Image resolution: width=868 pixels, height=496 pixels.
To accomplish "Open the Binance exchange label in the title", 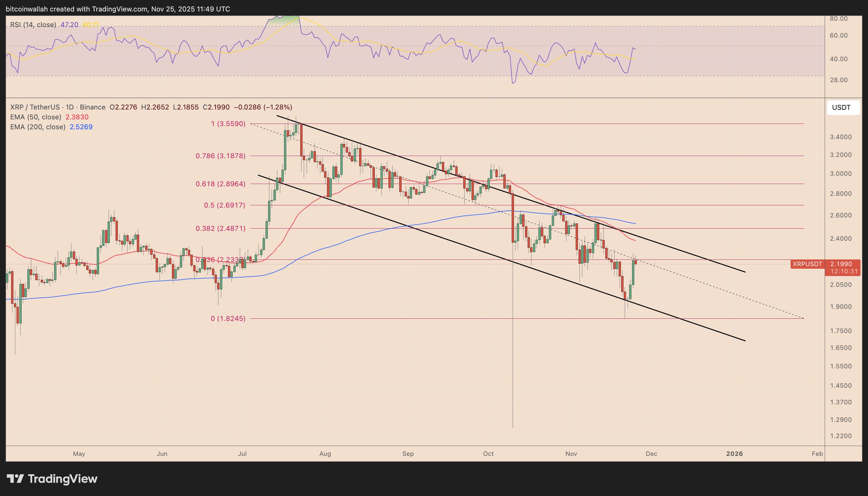I will pyautogui.click(x=92, y=107).
